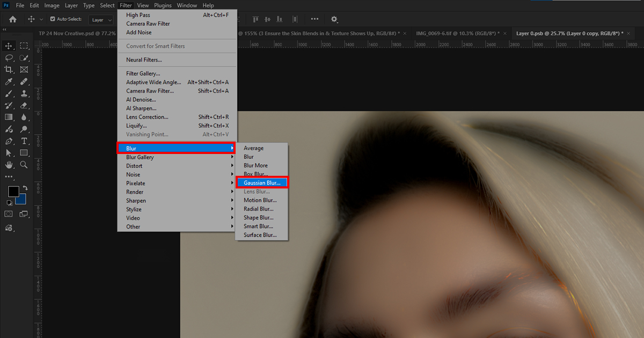Select the Dodge tool
This screenshot has width=644, height=338.
(x=24, y=129)
